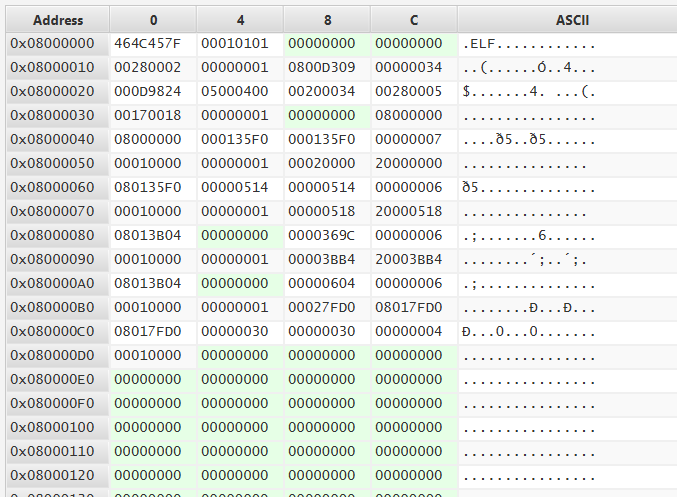This screenshot has height=497, width=677.
Task: Select address cell 0x08000060
Action: [58, 187]
